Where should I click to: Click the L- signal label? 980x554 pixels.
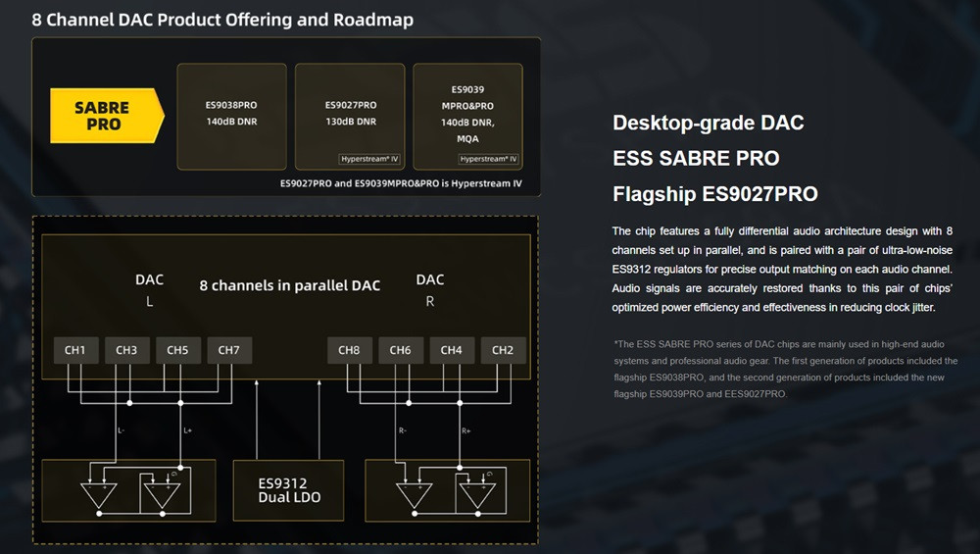click(x=122, y=430)
